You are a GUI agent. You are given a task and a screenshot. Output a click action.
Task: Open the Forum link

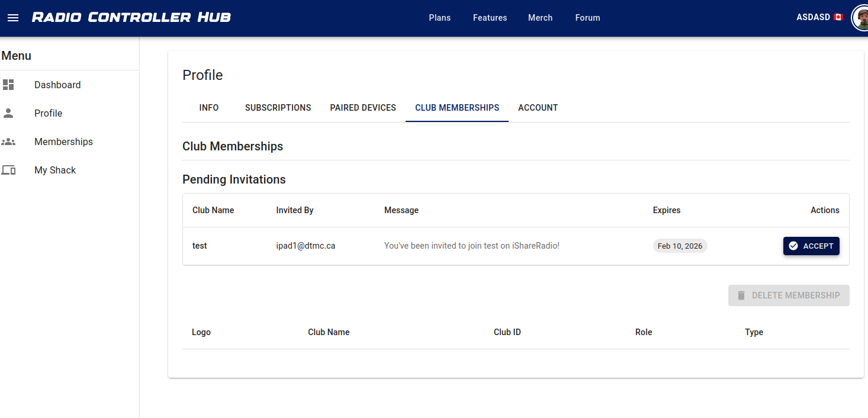click(x=587, y=18)
